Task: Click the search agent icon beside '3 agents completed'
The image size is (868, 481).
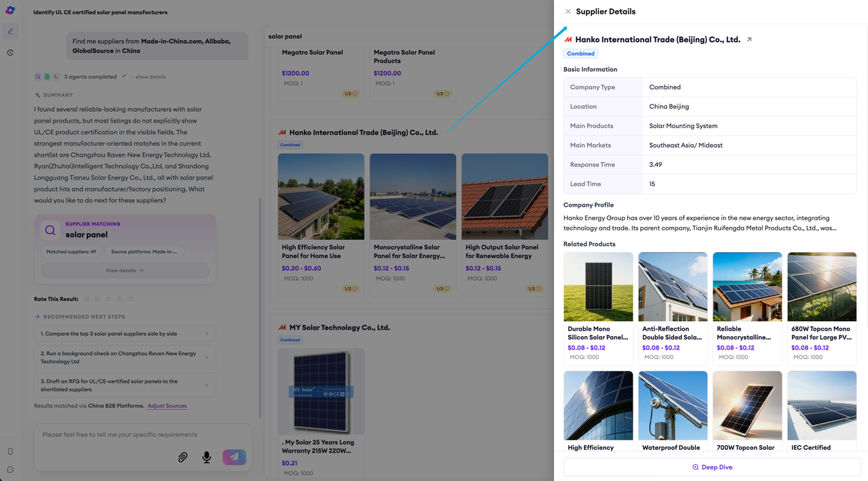Action: click(38, 77)
